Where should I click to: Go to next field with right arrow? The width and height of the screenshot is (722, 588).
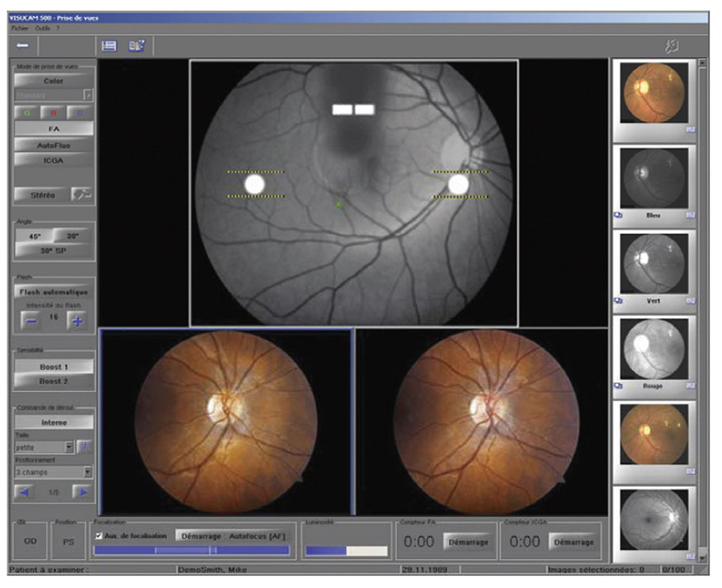click(x=82, y=492)
